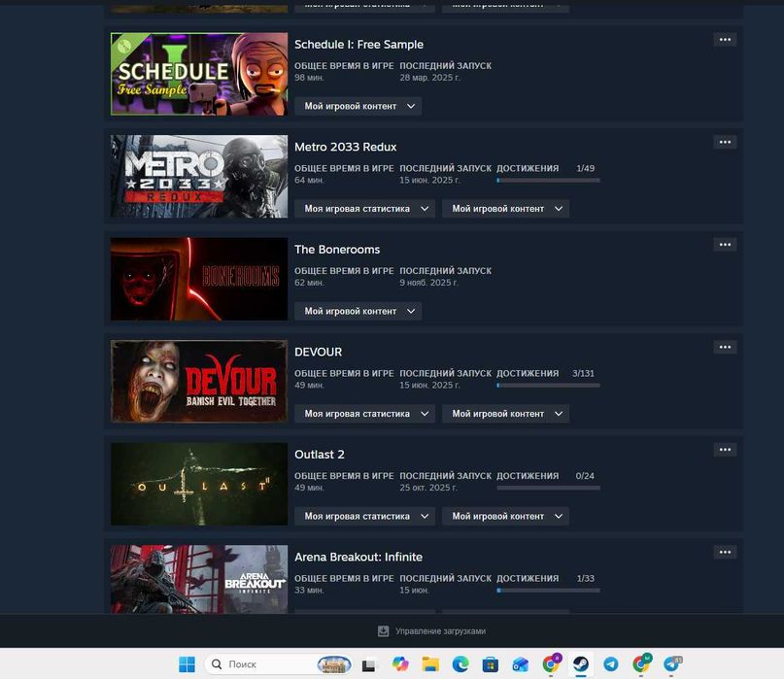Image resolution: width=784 pixels, height=679 pixels.
Task: Open more options for Schedule I: Free Sample
Action: tap(725, 40)
